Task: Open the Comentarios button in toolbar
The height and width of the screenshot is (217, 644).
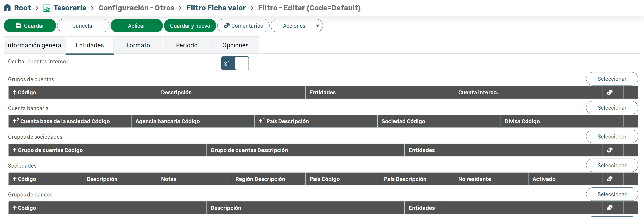Action: coord(243,26)
